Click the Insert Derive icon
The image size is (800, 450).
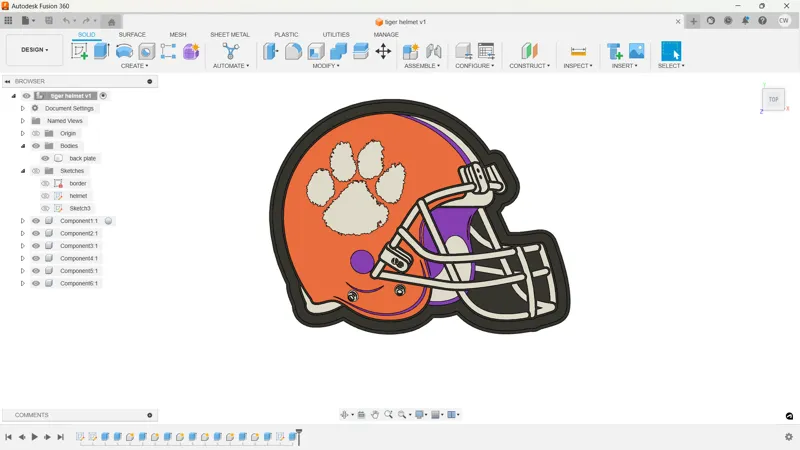[x=614, y=51]
